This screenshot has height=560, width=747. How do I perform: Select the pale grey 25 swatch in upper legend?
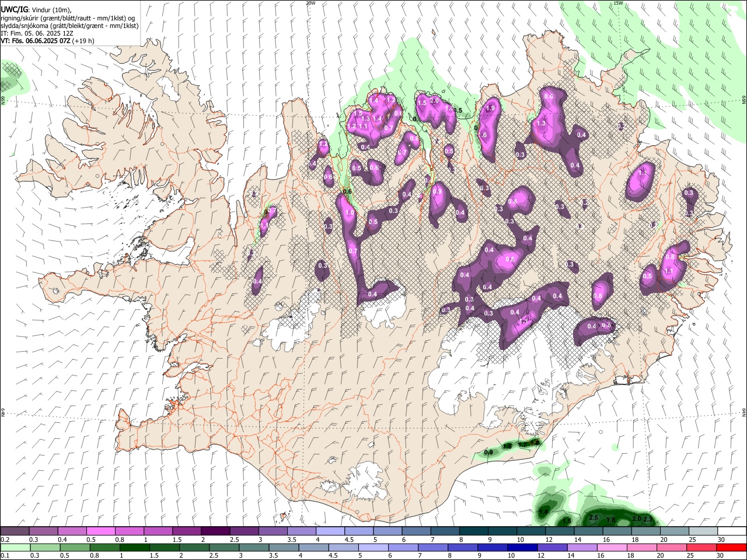pos(702,531)
